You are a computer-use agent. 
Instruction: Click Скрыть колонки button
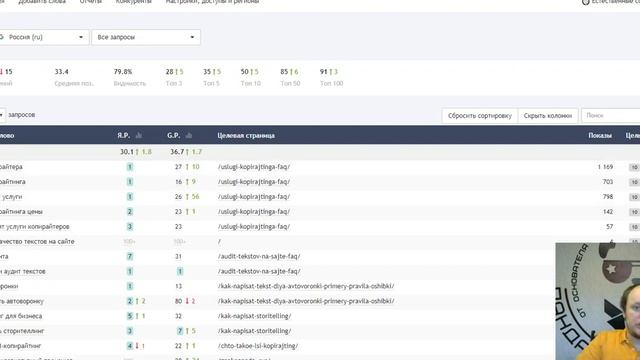(548, 116)
